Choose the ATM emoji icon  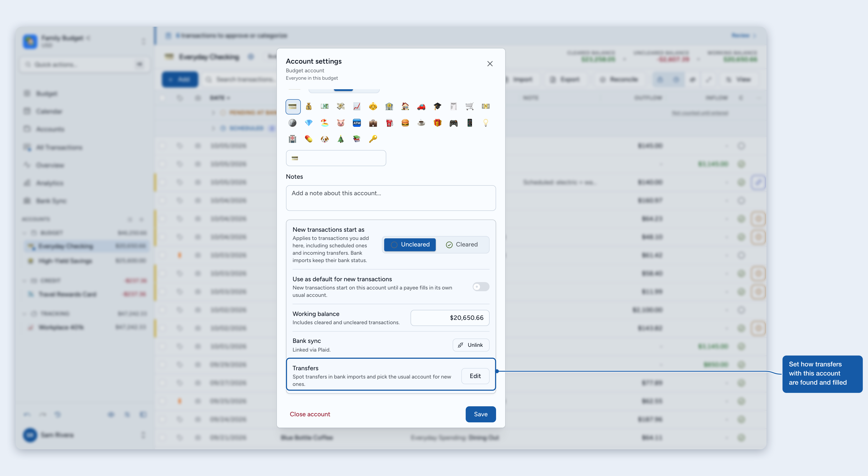(x=357, y=123)
